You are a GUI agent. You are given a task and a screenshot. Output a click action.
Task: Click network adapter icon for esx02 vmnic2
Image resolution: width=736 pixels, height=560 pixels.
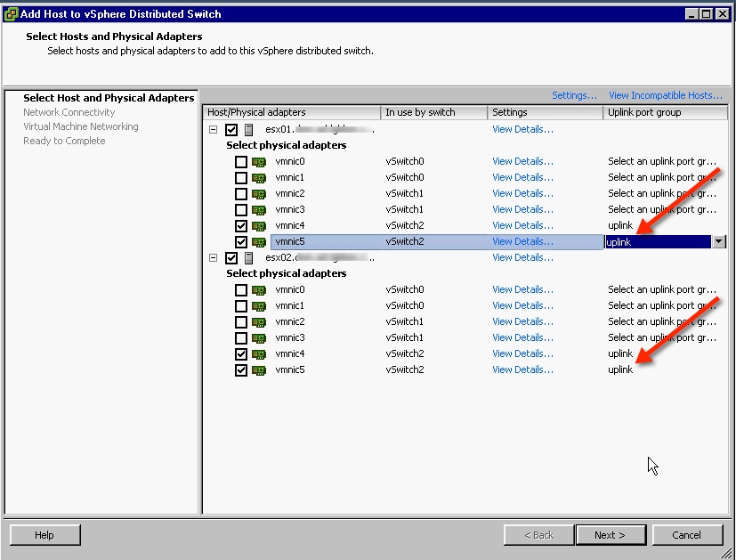[259, 322]
